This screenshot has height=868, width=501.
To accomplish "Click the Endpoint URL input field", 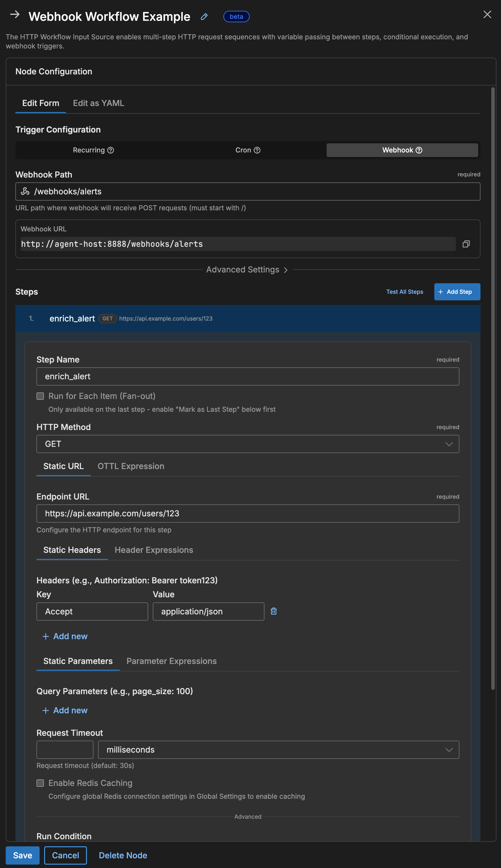I will coord(247,513).
